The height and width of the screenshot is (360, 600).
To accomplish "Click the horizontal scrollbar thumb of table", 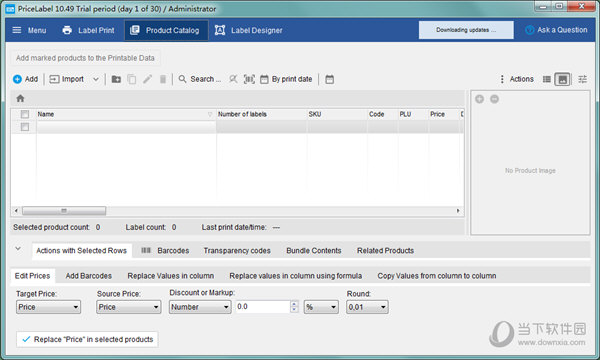I will [x=64, y=211].
